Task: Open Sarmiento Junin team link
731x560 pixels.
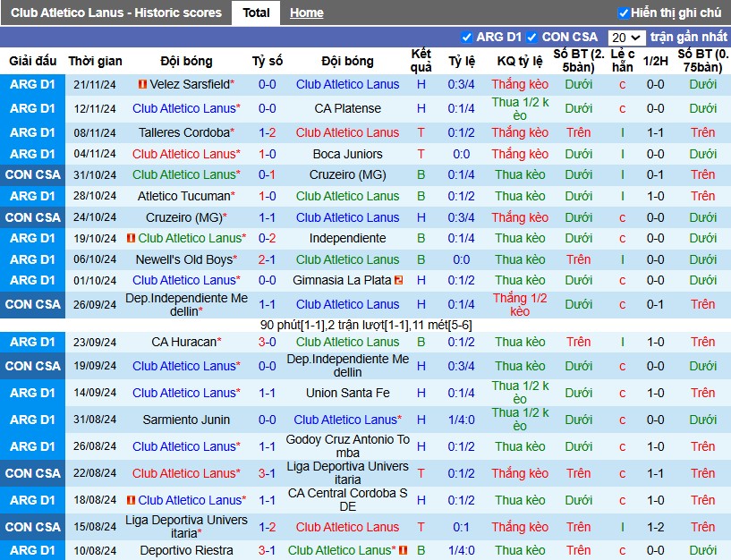Action: (x=186, y=420)
